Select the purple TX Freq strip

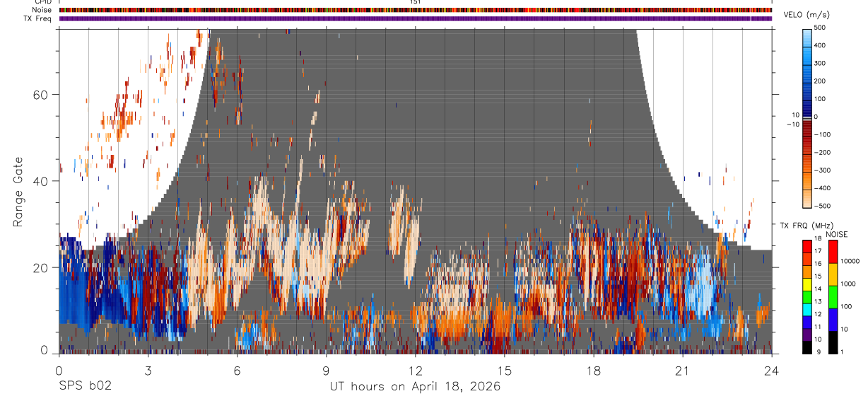point(415,18)
